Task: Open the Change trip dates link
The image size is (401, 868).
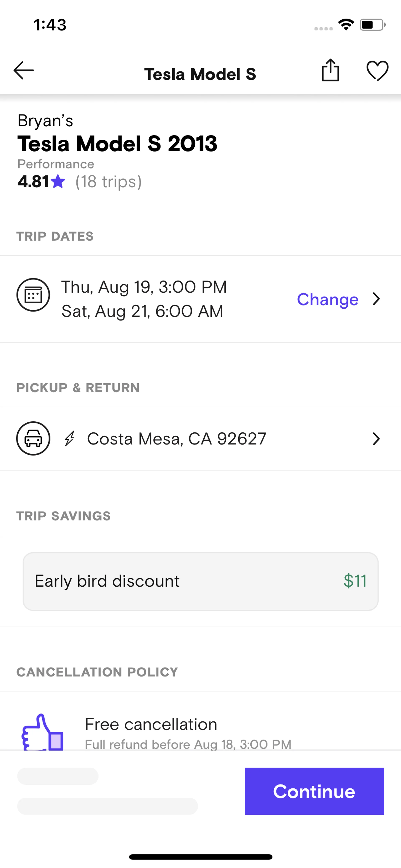Action: click(x=327, y=299)
